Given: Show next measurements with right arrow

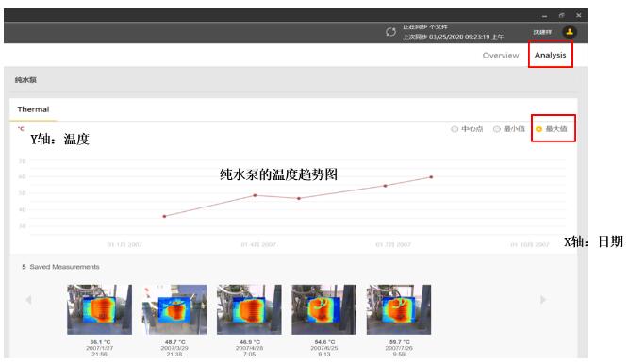Looking at the screenshot, I should point(543,299).
